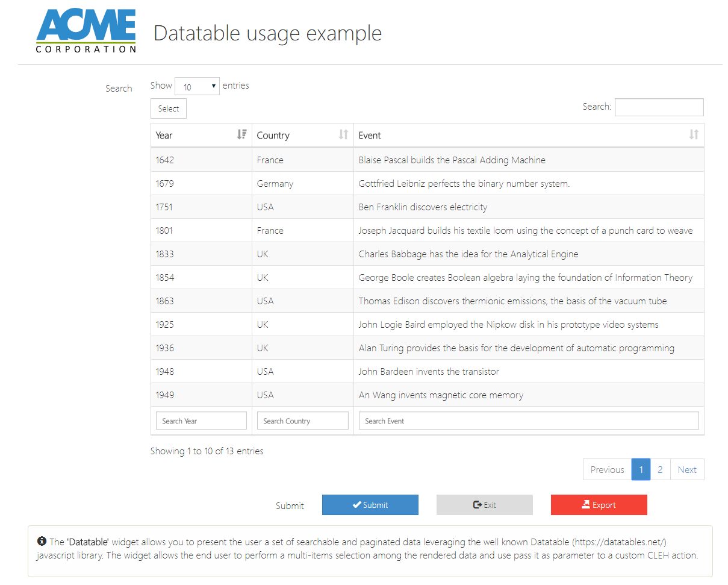This screenshot has height=585, width=728.
Task: Select current page 1 pagination button
Action: (641, 470)
